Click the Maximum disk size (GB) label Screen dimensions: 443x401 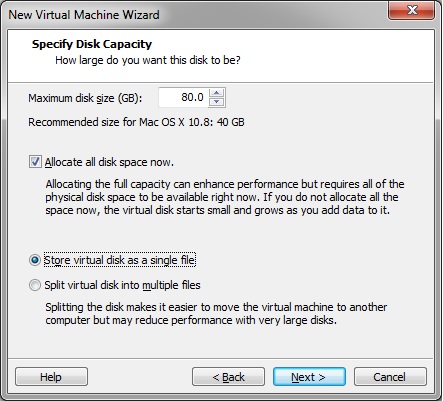[x=85, y=98]
